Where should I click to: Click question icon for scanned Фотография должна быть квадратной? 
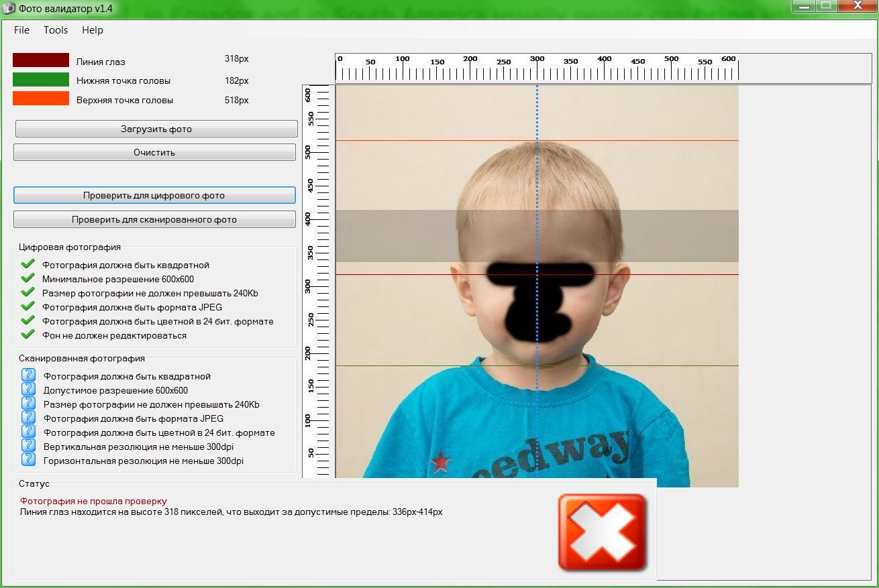tap(28, 375)
